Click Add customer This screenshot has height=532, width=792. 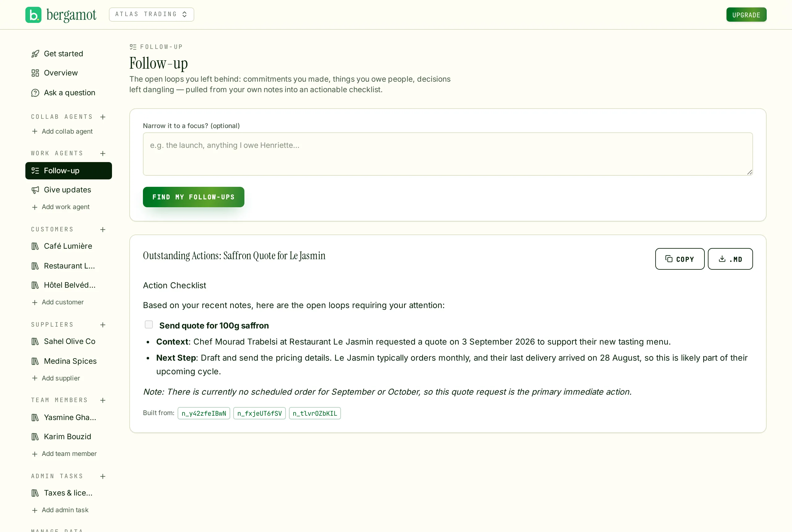click(x=58, y=302)
